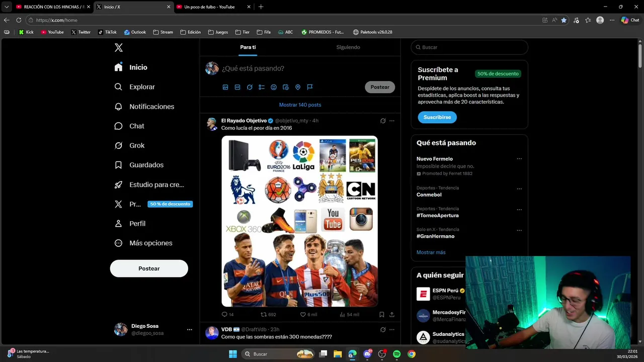Open El Rayado Objetivo profile name
644x362 pixels.
tap(244, 121)
